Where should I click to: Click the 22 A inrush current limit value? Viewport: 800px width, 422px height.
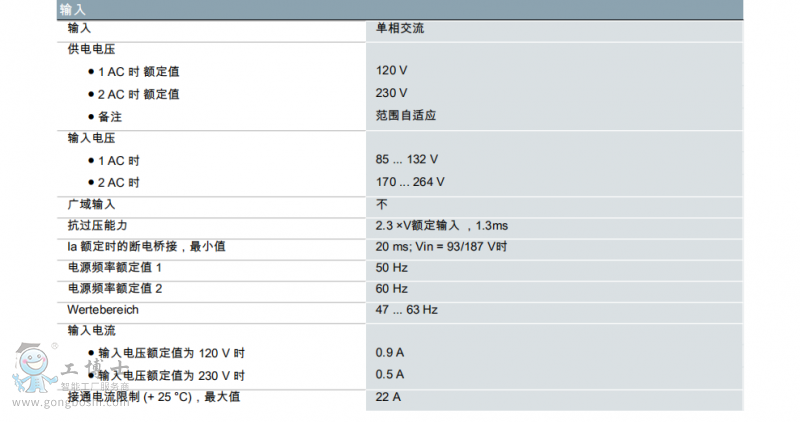(x=387, y=397)
